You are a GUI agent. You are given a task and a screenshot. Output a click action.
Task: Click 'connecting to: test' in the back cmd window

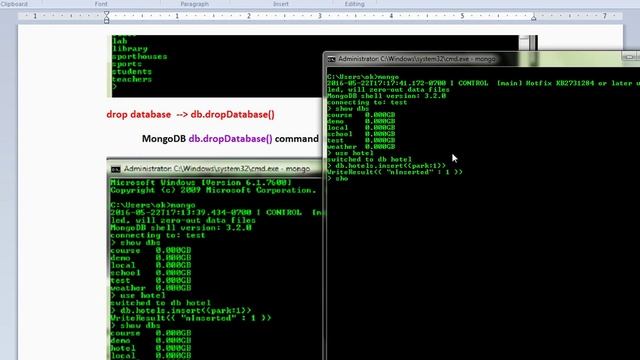pos(158,235)
